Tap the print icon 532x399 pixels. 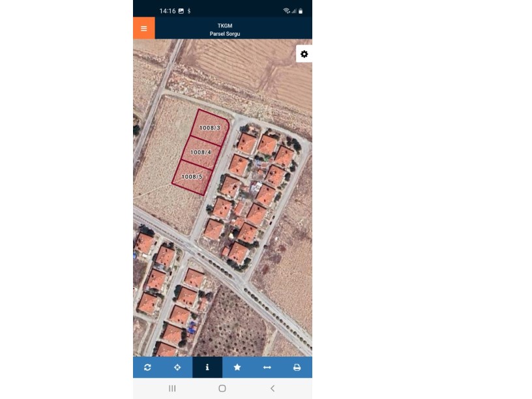tap(297, 367)
